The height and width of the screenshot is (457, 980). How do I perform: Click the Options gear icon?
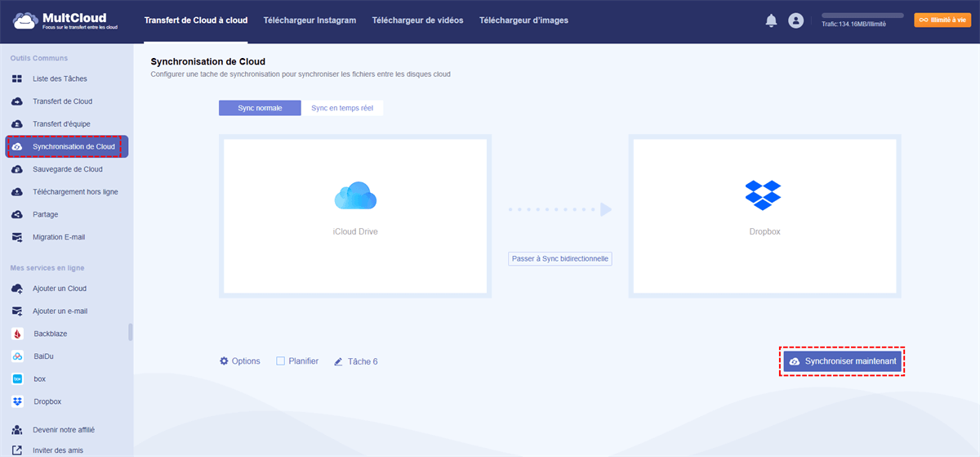(x=224, y=361)
